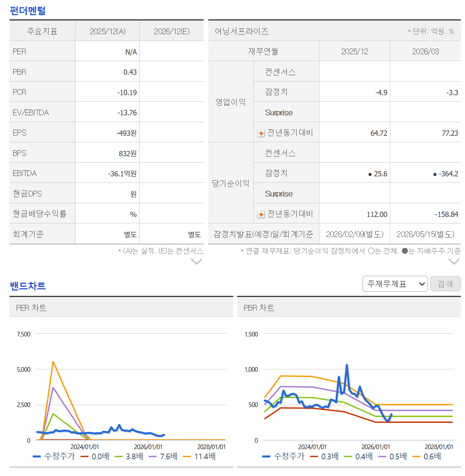Click year-over-year value 64.72
465x476 pixels.
pyautogui.click(x=379, y=133)
